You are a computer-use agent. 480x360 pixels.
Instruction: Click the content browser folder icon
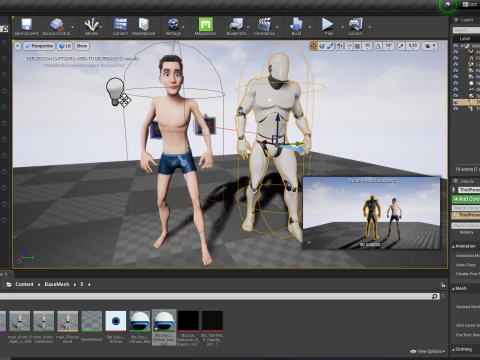pos(9,284)
